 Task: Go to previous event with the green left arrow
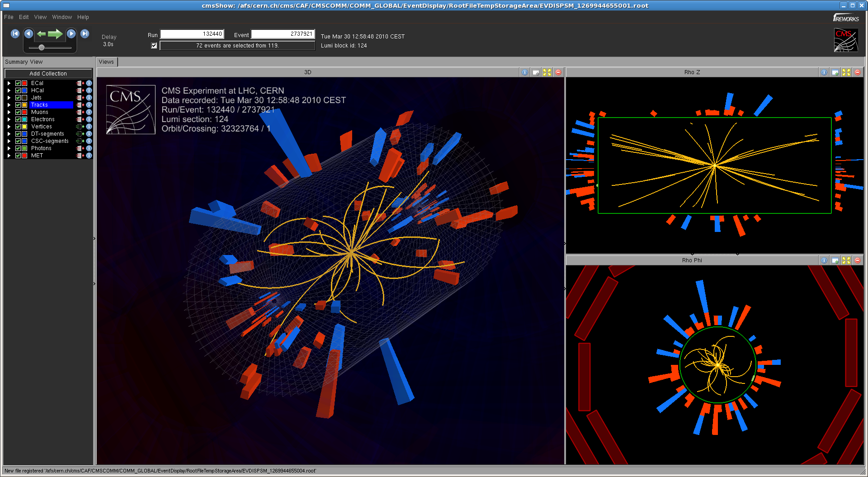tap(41, 34)
